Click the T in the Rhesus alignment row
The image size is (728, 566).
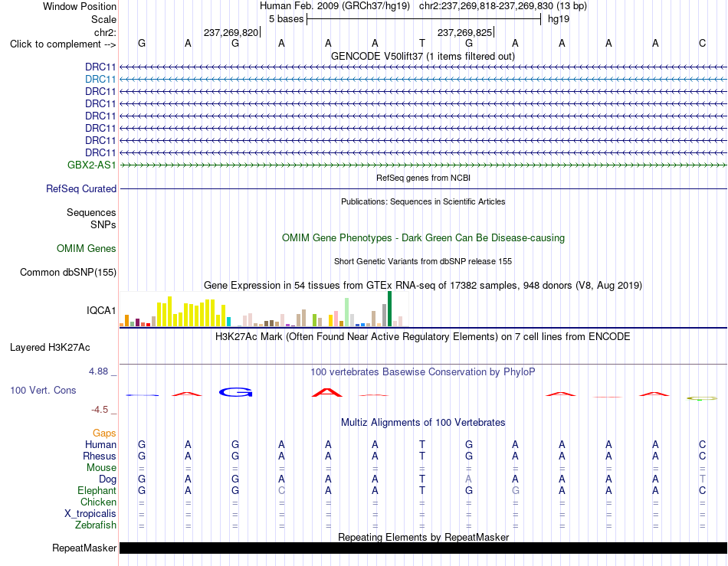(x=422, y=456)
